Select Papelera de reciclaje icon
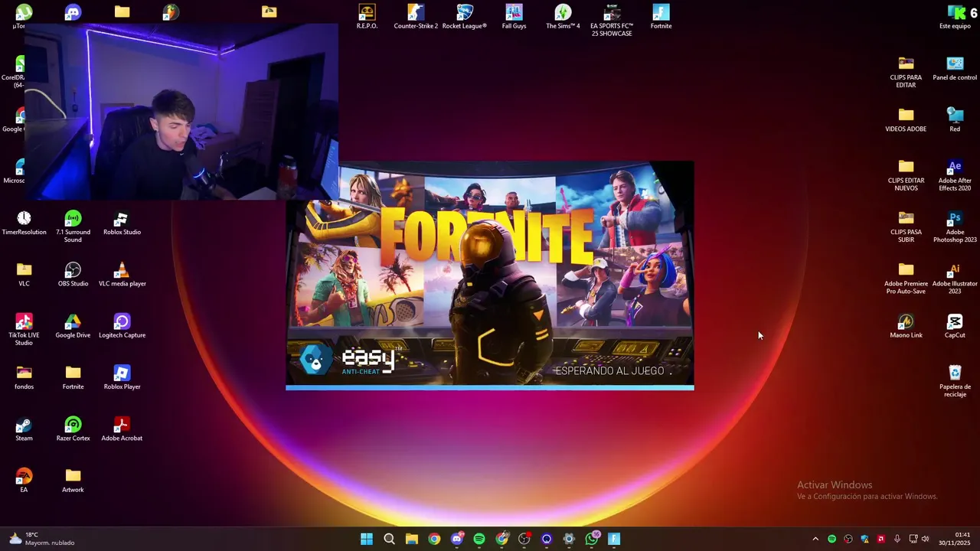980x551 pixels. pos(955,380)
